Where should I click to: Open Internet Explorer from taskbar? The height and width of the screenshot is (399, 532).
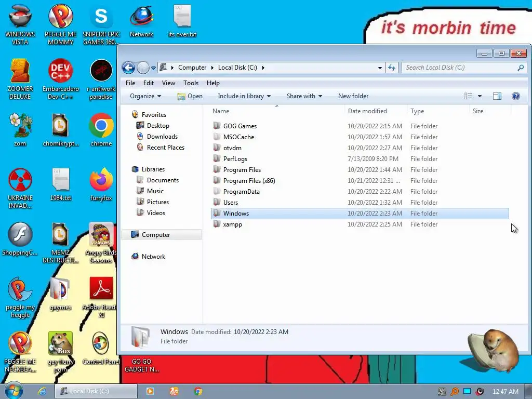(42, 392)
